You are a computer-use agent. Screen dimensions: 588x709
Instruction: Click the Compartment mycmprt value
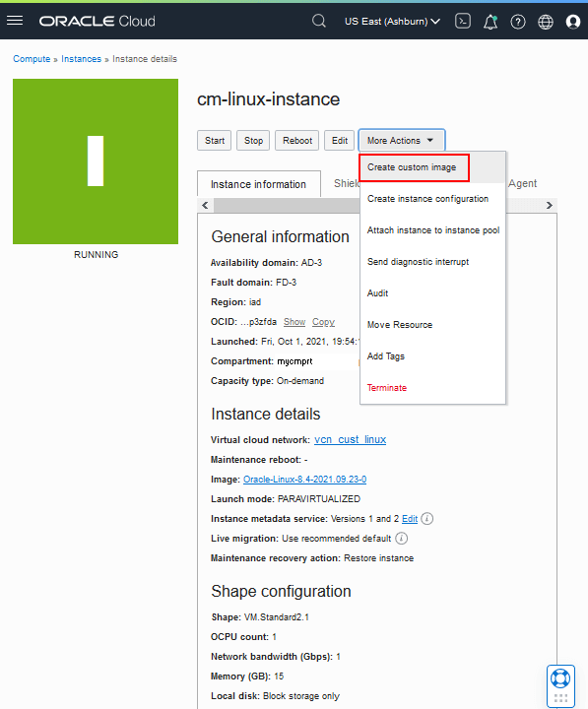(x=294, y=361)
